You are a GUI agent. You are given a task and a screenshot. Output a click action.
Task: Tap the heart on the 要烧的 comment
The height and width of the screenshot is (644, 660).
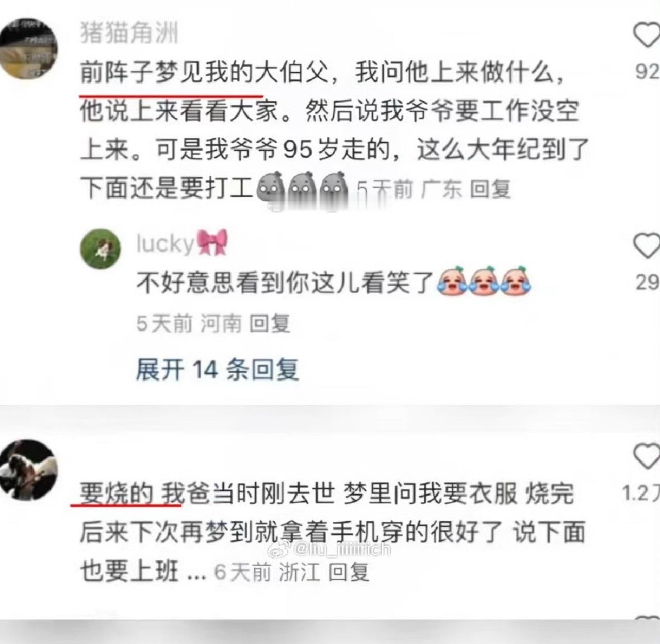[647, 456]
